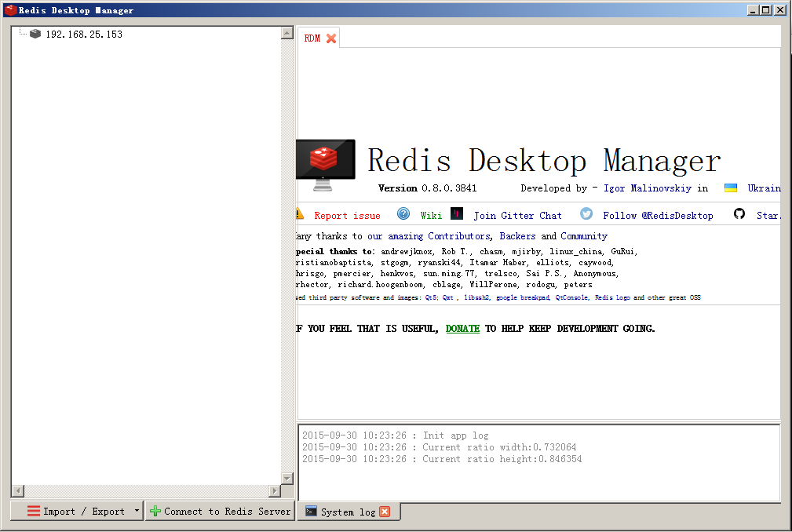Expand the Import / Export dropdown arrow
The width and height of the screenshot is (792, 532).
coord(137,511)
